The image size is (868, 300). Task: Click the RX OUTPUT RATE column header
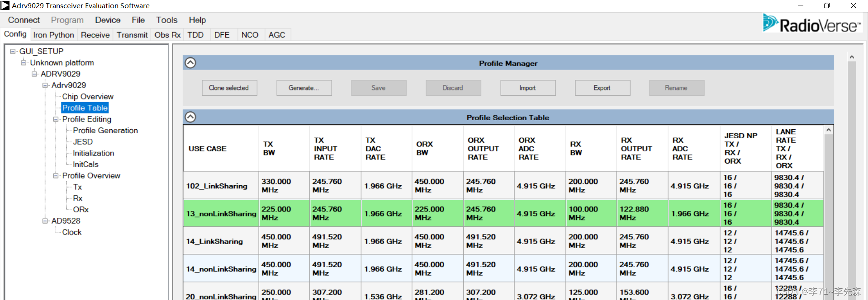(642, 149)
